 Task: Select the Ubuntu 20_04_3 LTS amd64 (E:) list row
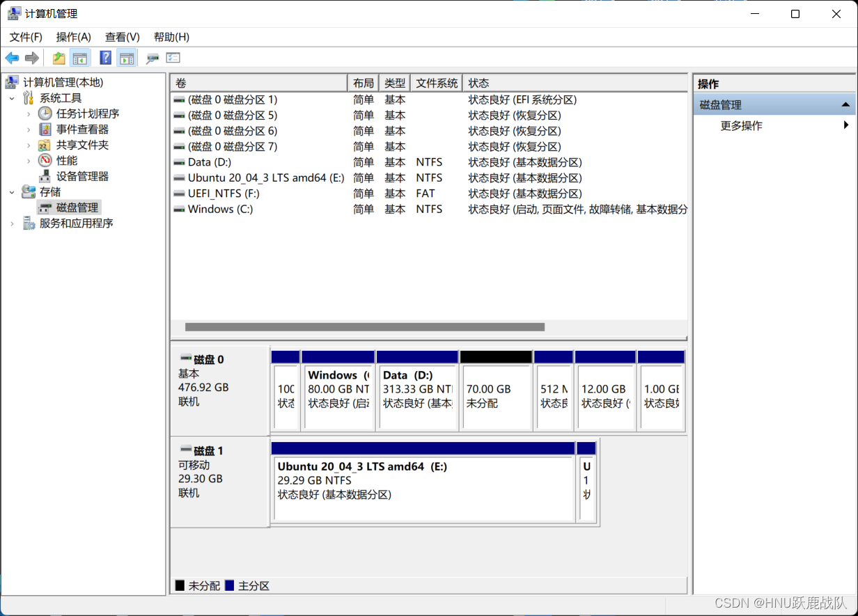[429, 178]
